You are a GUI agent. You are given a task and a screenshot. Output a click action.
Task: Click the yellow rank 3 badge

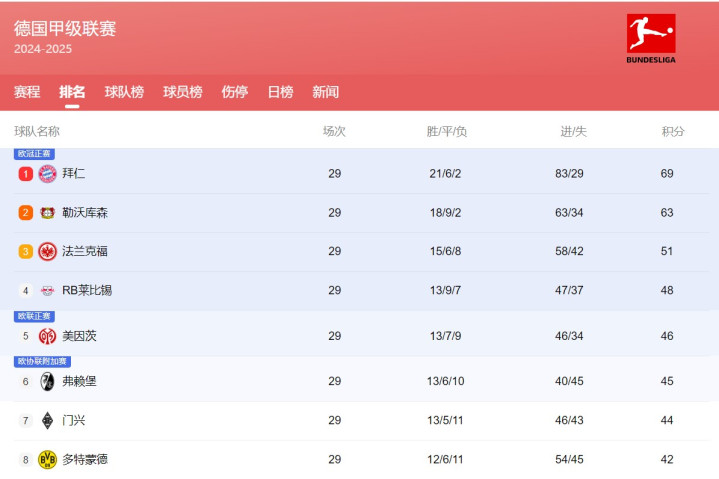26,251
